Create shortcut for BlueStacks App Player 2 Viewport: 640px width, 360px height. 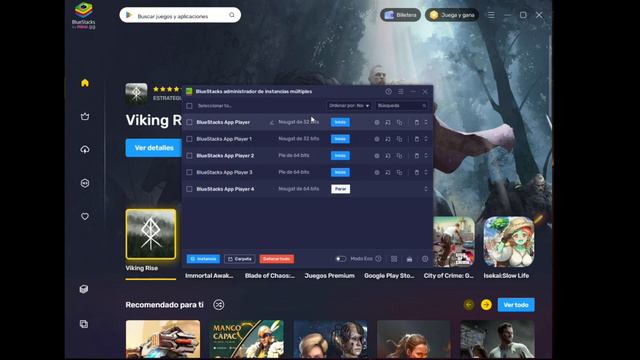coord(388,156)
